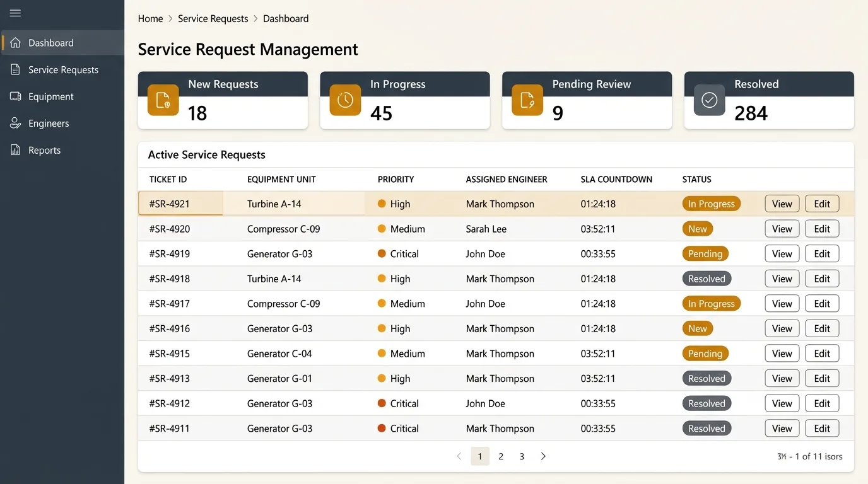Select page 1 in pagination
Screen dimensions: 868x484
480,456
